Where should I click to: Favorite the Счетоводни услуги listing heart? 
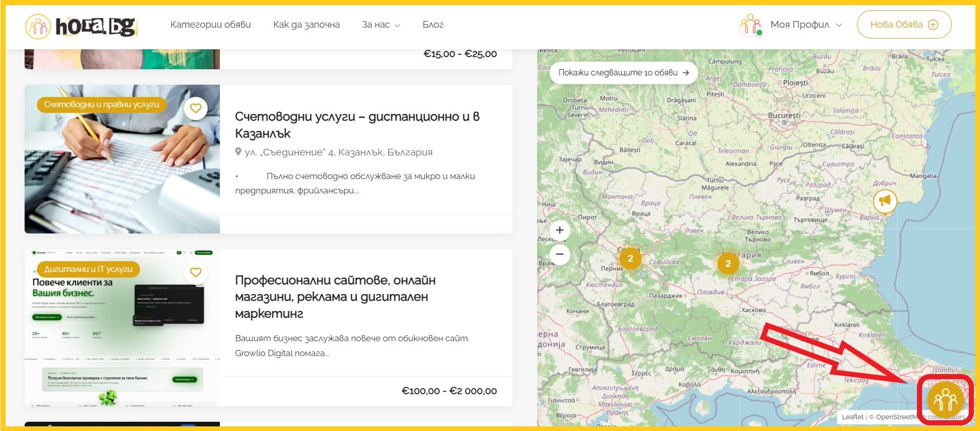point(195,108)
